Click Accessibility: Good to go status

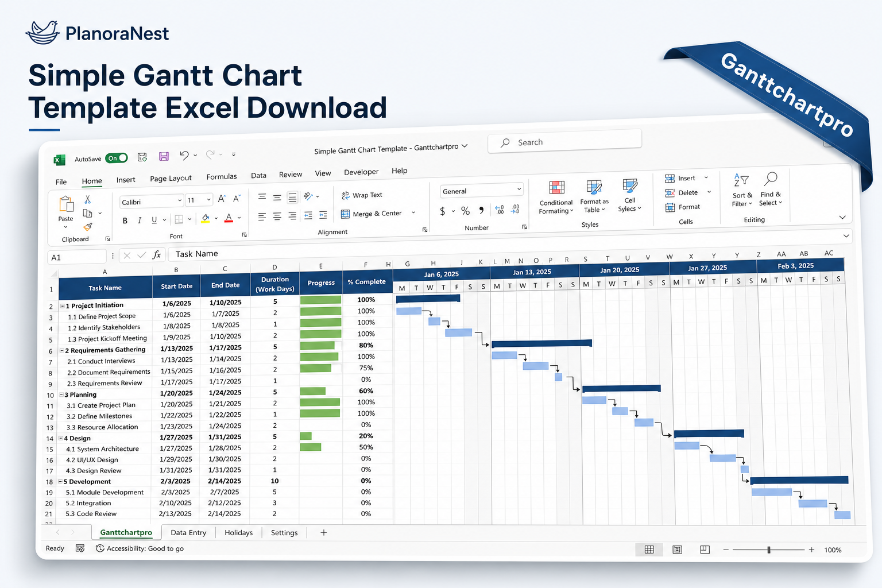click(x=140, y=548)
